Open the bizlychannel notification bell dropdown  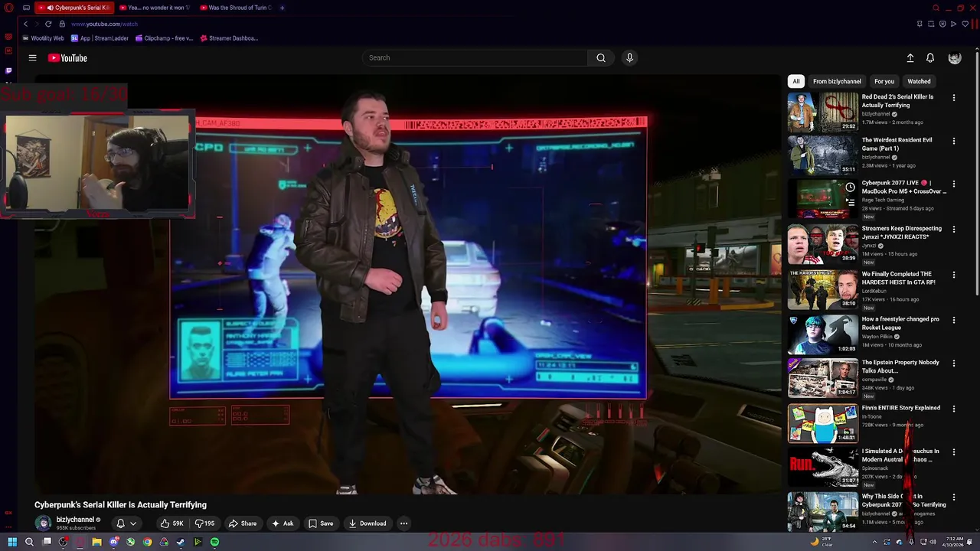coord(126,523)
